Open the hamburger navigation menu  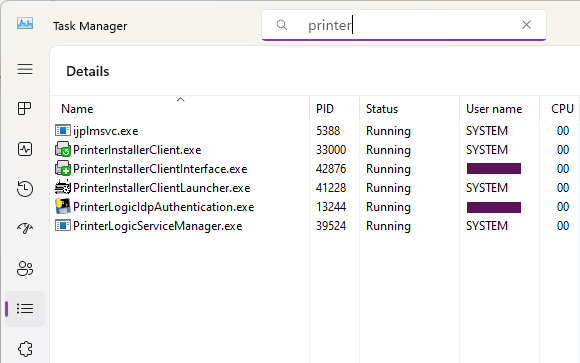[25, 69]
